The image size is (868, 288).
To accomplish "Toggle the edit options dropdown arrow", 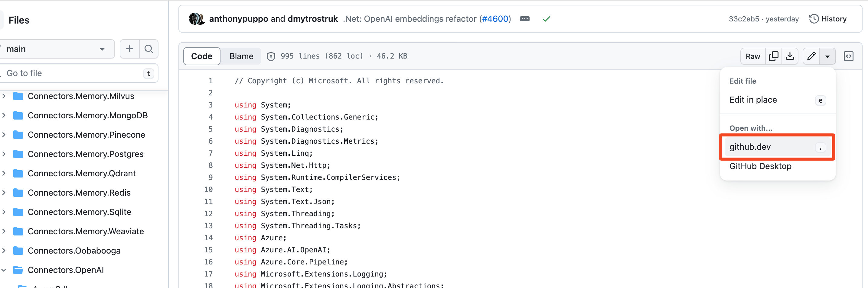I will pyautogui.click(x=827, y=56).
